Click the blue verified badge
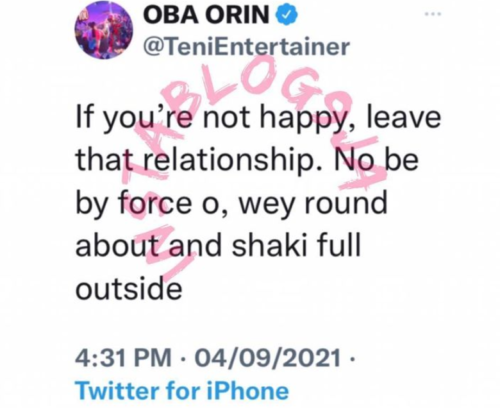 286,15
